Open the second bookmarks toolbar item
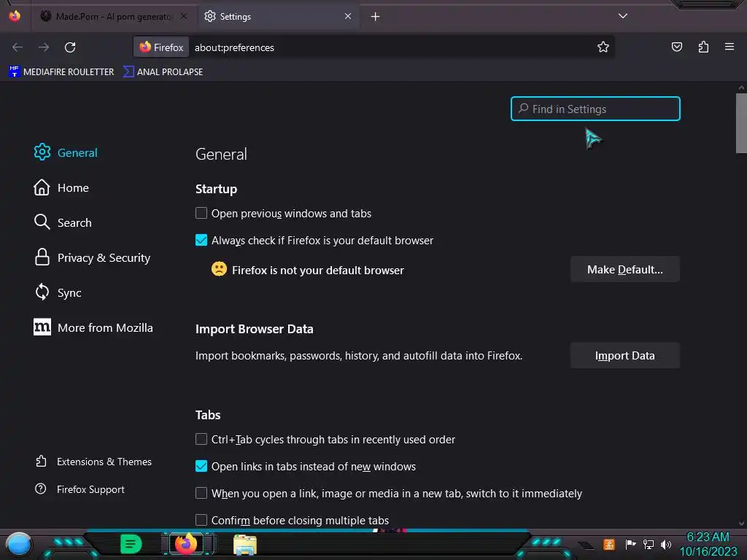747x560 pixels. coord(163,72)
